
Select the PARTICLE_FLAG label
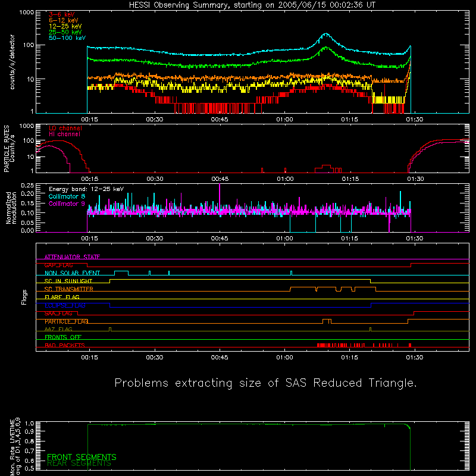67,321
